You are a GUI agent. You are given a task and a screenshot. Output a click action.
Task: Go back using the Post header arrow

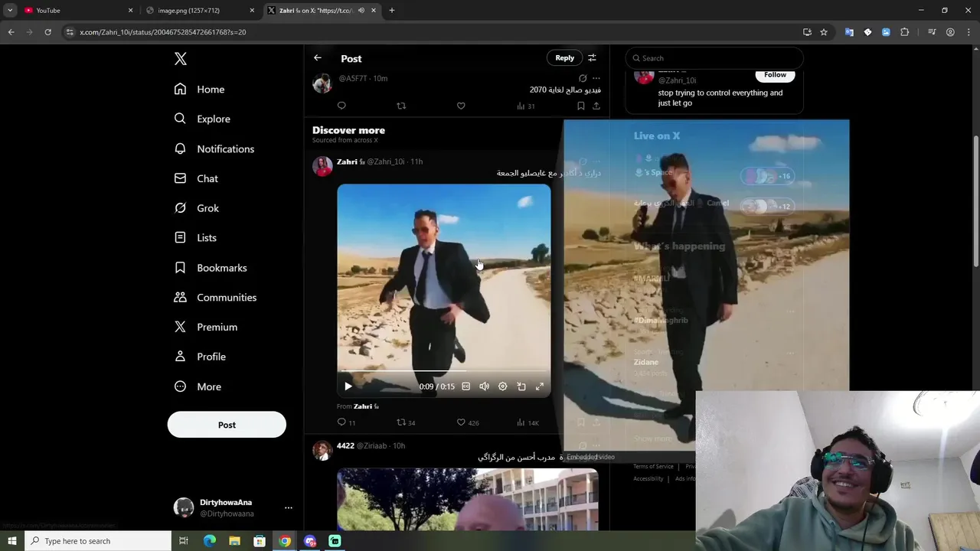(x=318, y=58)
